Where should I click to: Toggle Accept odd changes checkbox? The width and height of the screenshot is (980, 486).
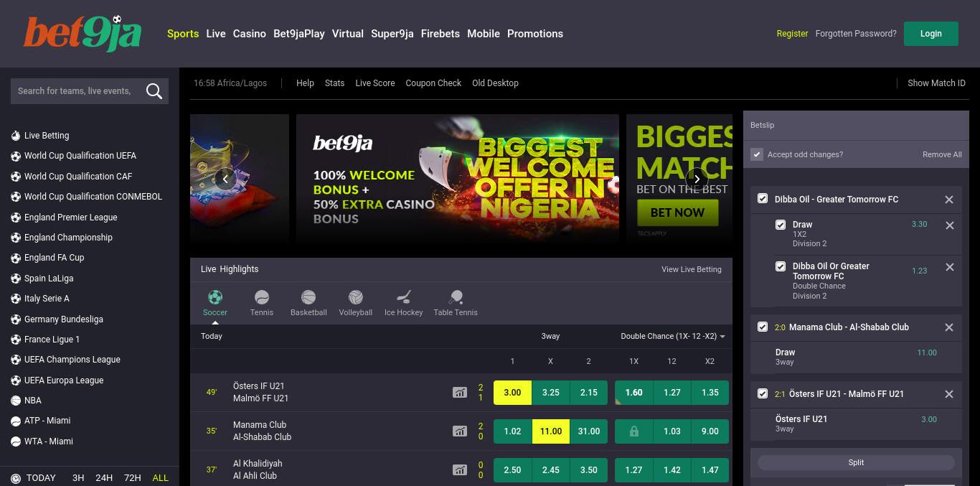pyautogui.click(x=757, y=154)
